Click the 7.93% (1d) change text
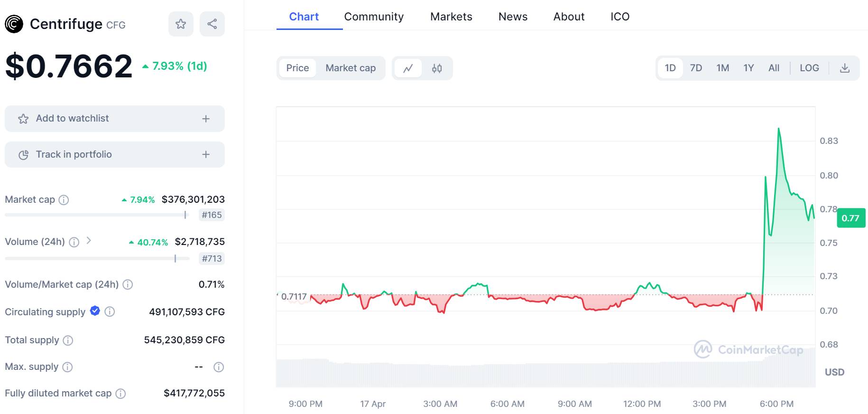The height and width of the screenshot is (414, 868). pyautogui.click(x=175, y=66)
